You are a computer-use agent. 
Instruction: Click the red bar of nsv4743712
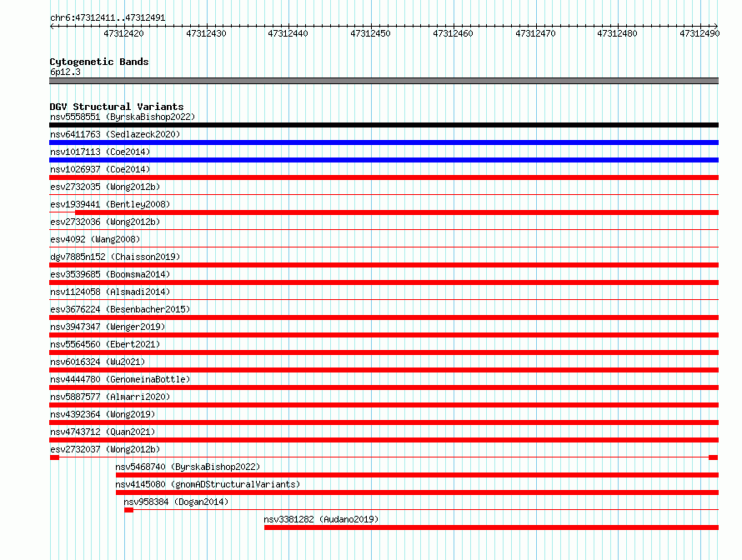pyautogui.click(x=384, y=440)
